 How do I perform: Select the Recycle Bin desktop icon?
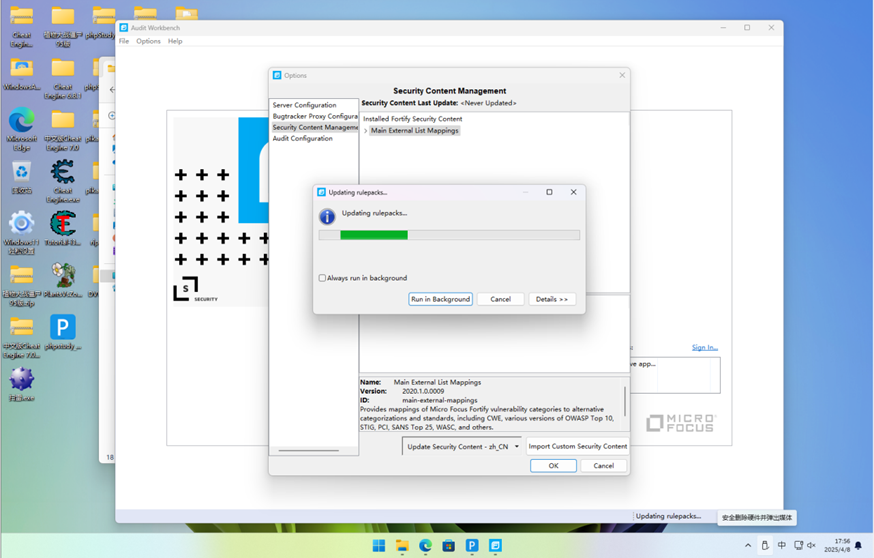point(22,177)
